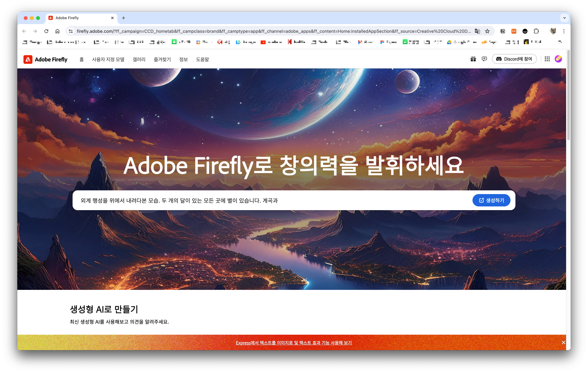Open the feedback speech bubble icon
Viewport: 588px width, 373px height.
pos(484,59)
